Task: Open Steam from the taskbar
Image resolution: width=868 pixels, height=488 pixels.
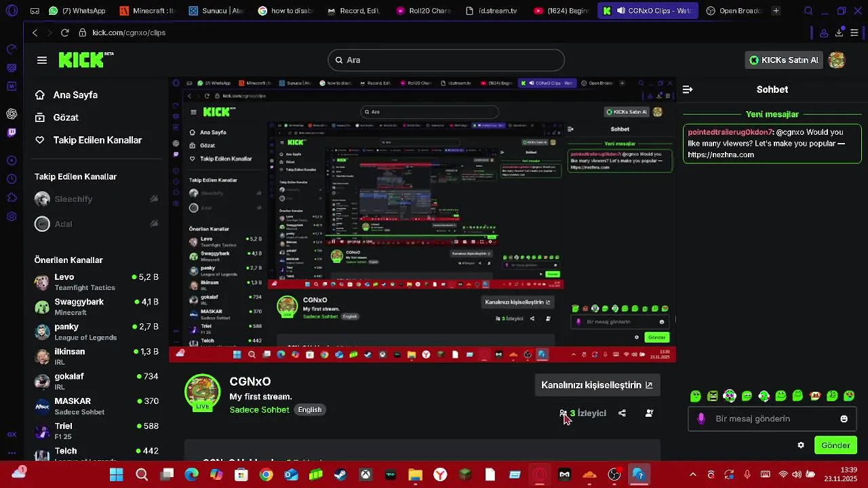Action: click(340, 474)
